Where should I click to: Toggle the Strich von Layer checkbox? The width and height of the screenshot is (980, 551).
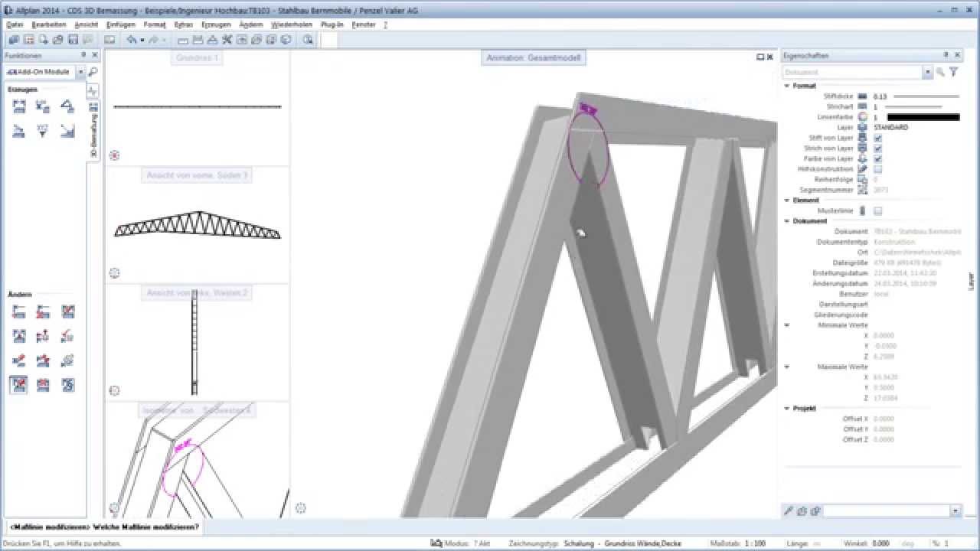click(878, 148)
